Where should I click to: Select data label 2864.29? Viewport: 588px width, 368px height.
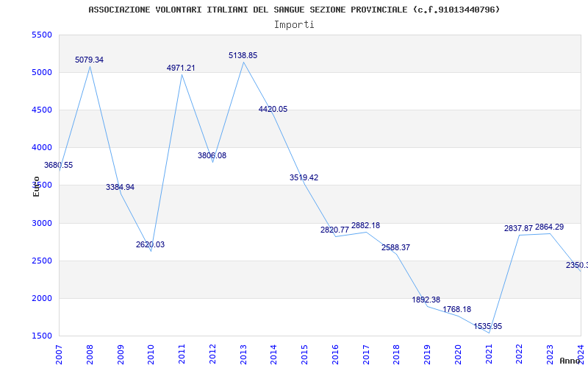coord(549,227)
